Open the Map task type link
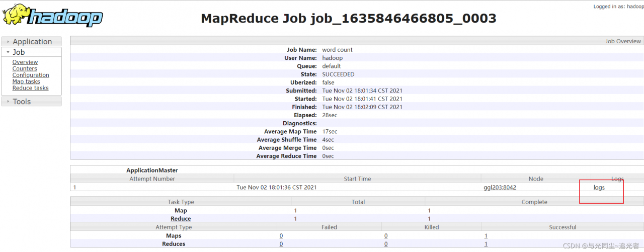The height and width of the screenshot is (252, 644). coord(181,211)
